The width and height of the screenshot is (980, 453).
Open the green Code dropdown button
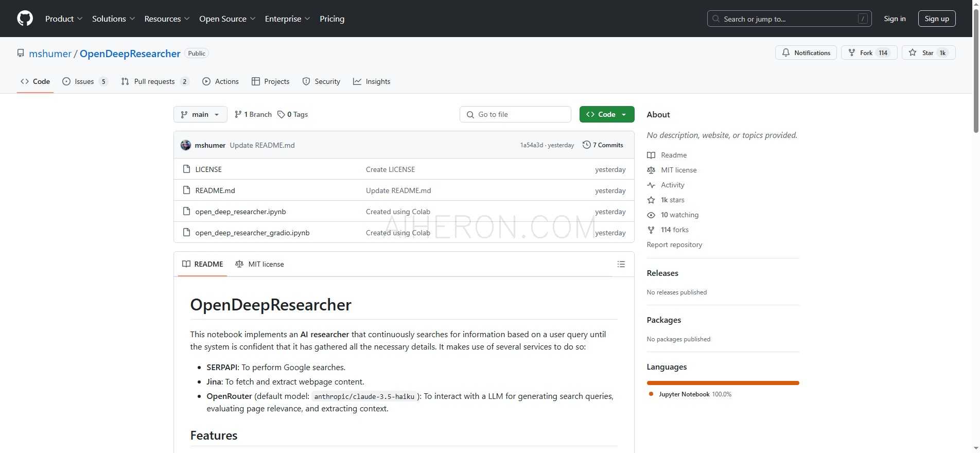point(607,114)
